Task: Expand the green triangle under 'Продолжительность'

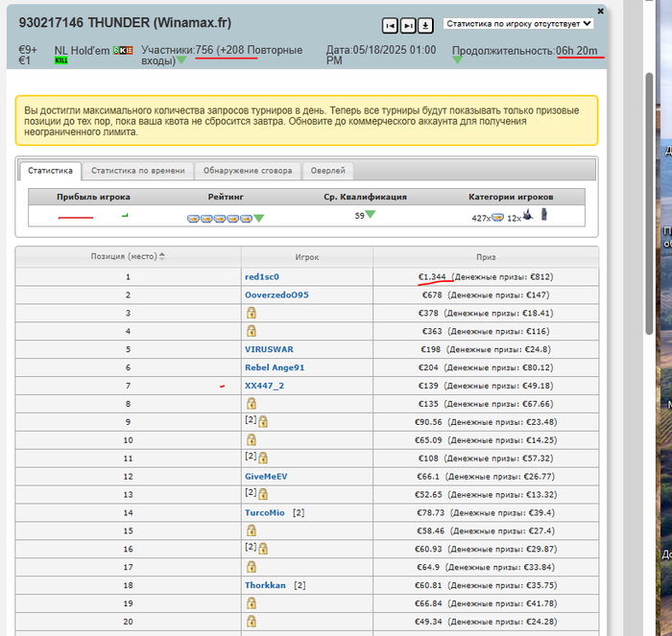Action: pyautogui.click(x=457, y=60)
